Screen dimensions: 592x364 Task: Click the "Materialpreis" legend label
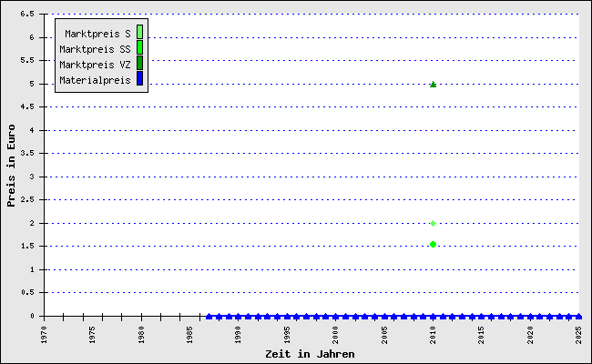pos(95,80)
